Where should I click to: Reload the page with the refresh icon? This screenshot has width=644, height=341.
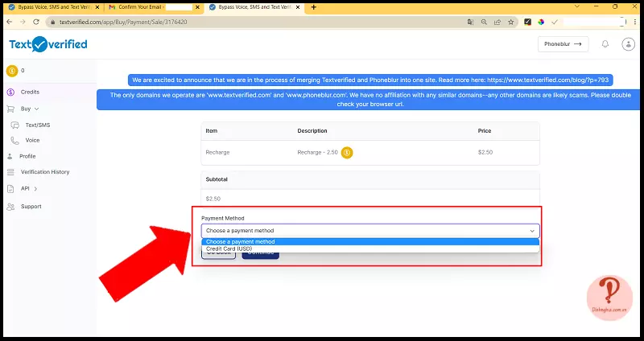36,22
